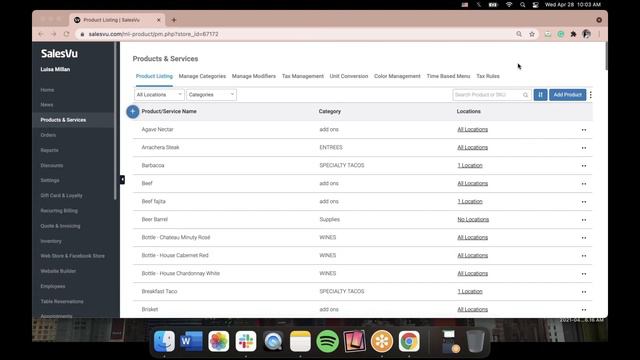640x360 pixels.
Task: Open Chrome profile avatar
Action: (x=587, y=34)
